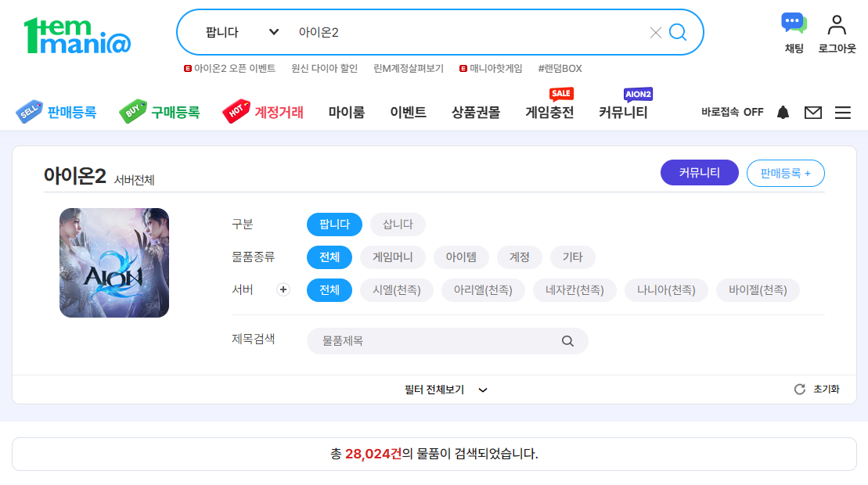Open the 팝니다 search type dropdown
The height and width of the screenshot is (485, 868).
tap(241, 32)
